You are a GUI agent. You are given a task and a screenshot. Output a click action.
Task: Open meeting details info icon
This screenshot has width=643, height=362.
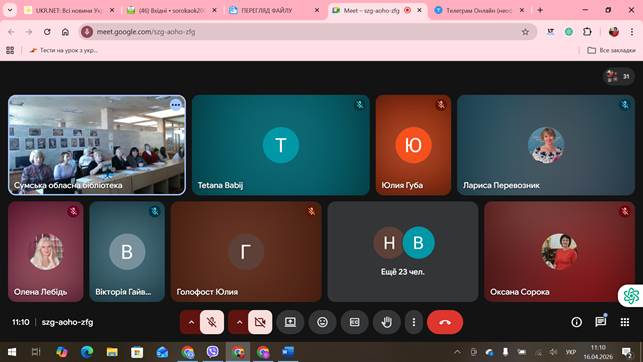pos(577,322)
